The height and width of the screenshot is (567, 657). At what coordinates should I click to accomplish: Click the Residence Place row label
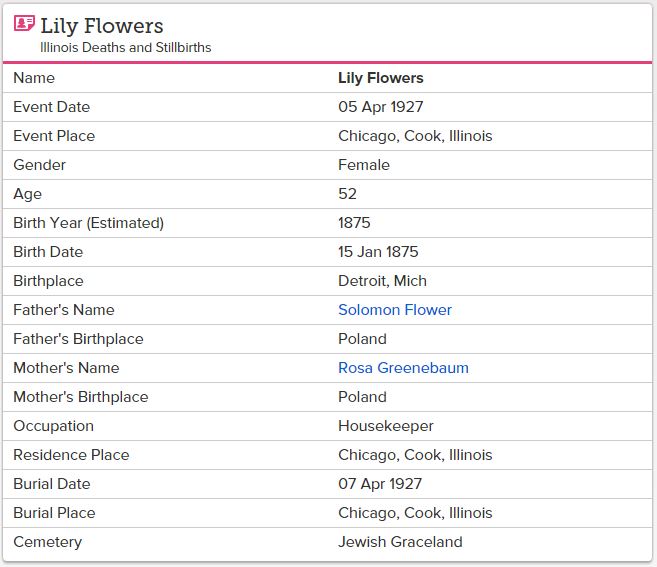coord(71,455)
